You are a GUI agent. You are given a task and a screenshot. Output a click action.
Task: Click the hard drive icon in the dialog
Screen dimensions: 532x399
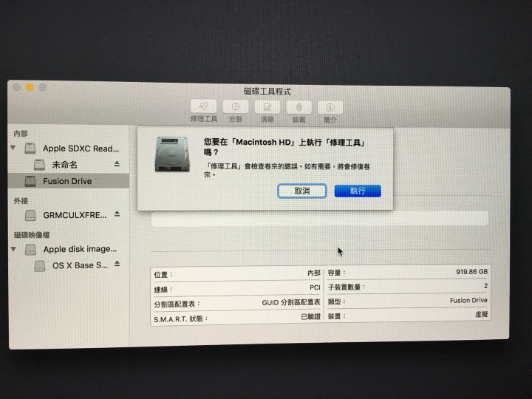tap(172, 154)
